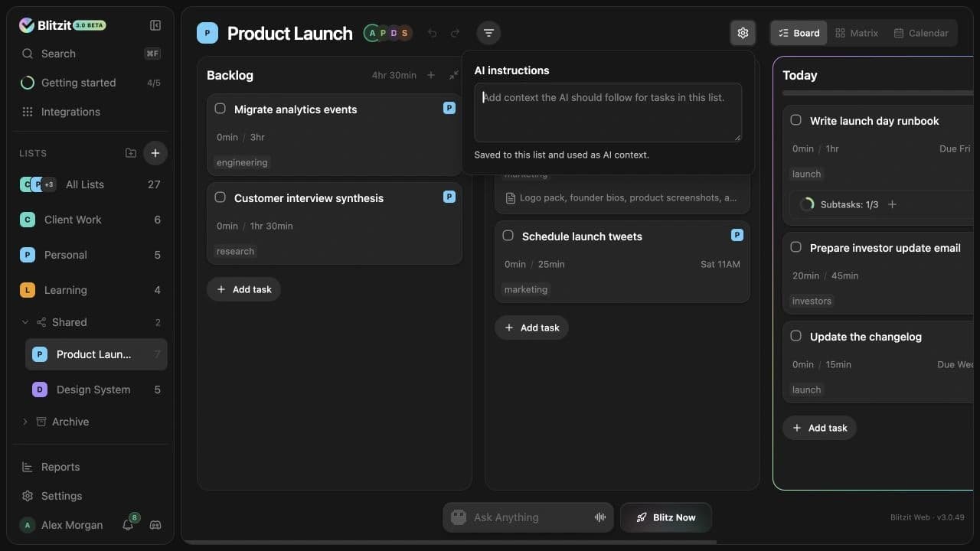Add subtask plus beside Subtasks 1/3
This screenshot has height=551, width=980.
coord(892,204)
